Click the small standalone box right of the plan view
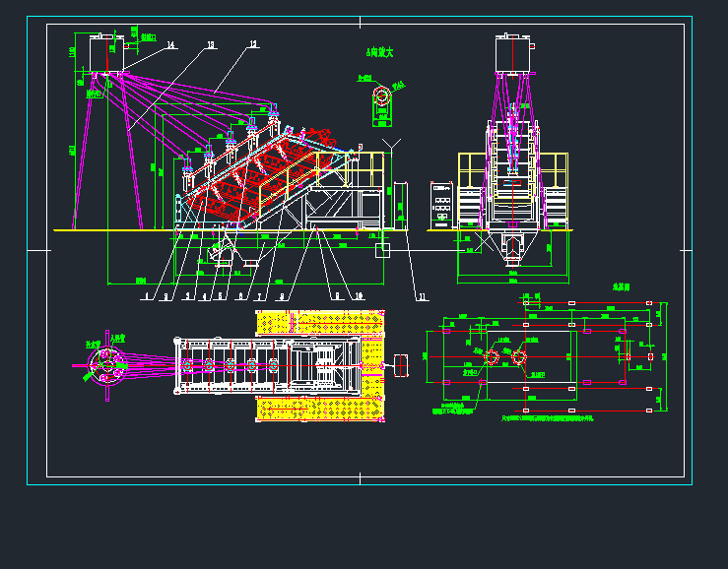728x569 pixels. pyautogui.click(x=401, y=365)
